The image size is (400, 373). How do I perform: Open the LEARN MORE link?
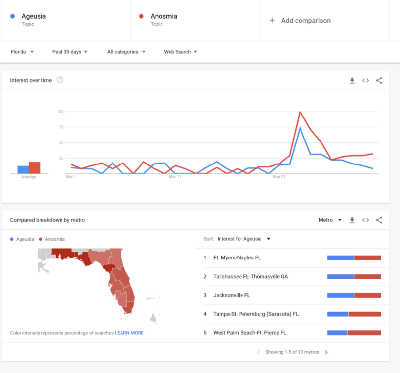click(129, 333)
